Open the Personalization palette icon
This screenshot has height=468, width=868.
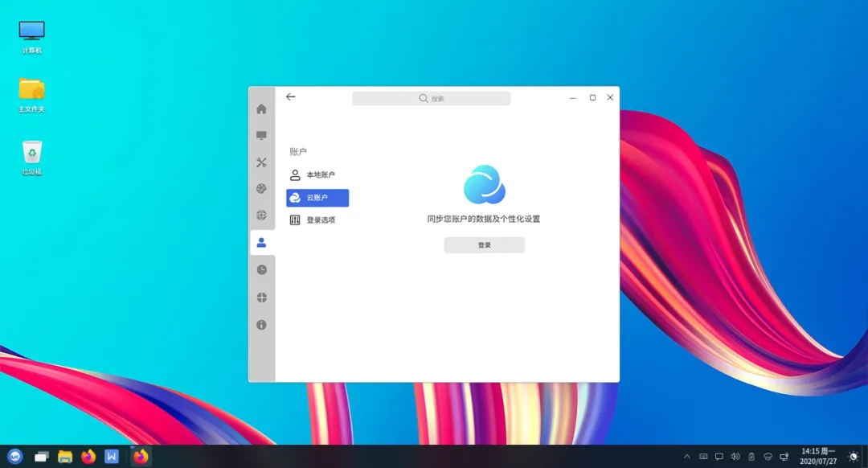pos(260,189)
